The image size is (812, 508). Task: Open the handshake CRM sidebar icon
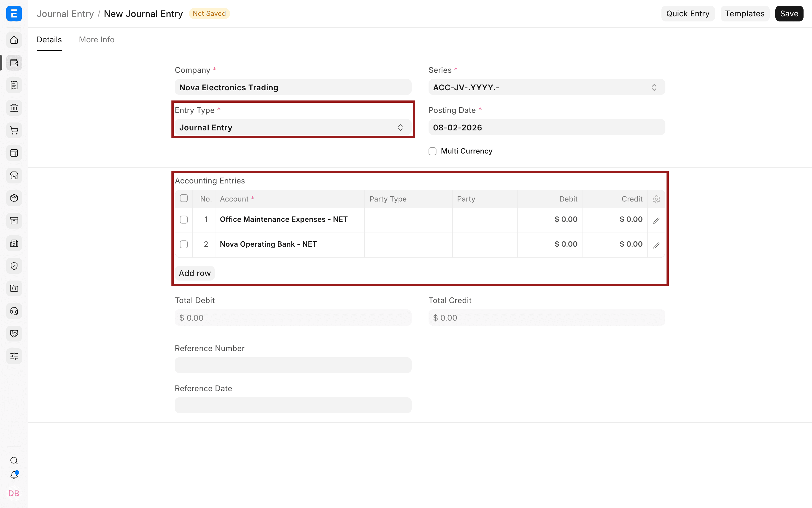click(x=14, y=334)
